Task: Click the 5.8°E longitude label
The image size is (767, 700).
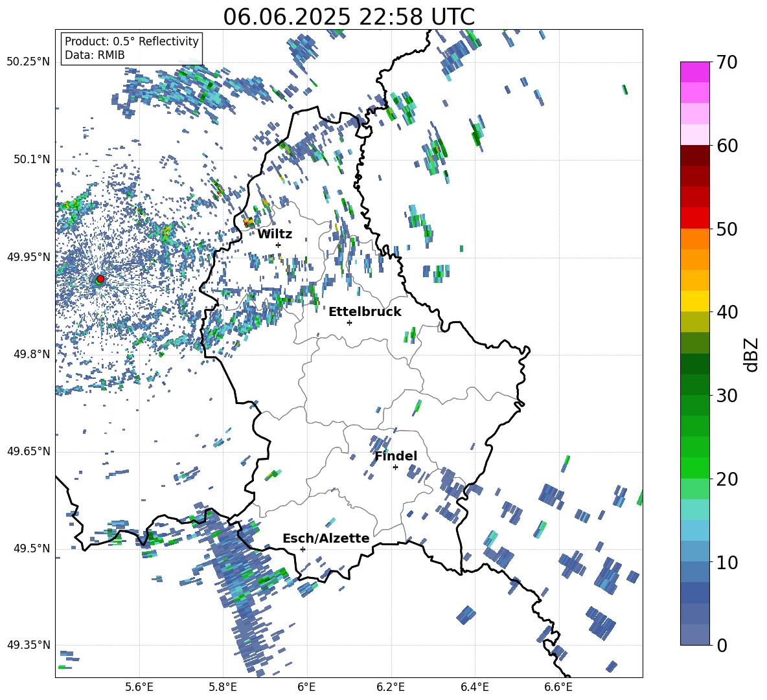Action: tap(223, 687)
